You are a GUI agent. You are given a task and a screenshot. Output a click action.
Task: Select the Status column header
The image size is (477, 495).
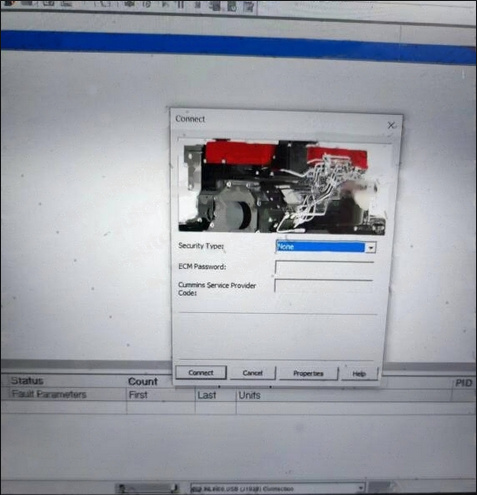[x=27, y=381]
